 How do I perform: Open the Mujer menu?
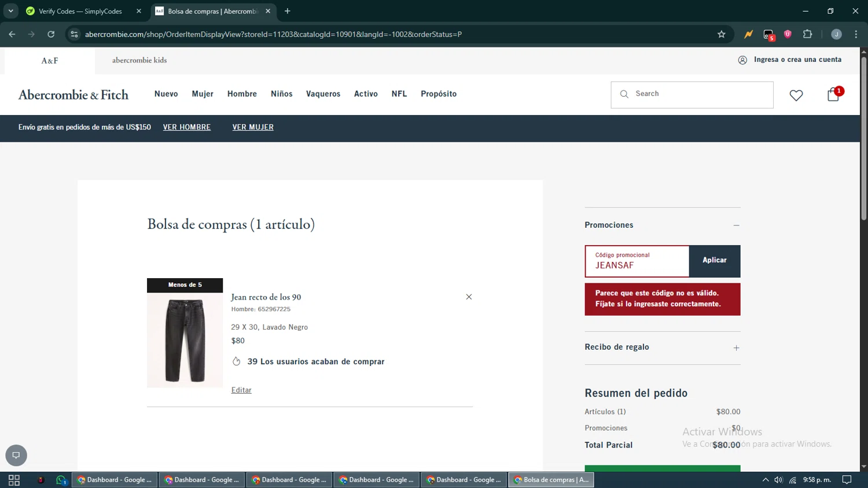[203, 94]
